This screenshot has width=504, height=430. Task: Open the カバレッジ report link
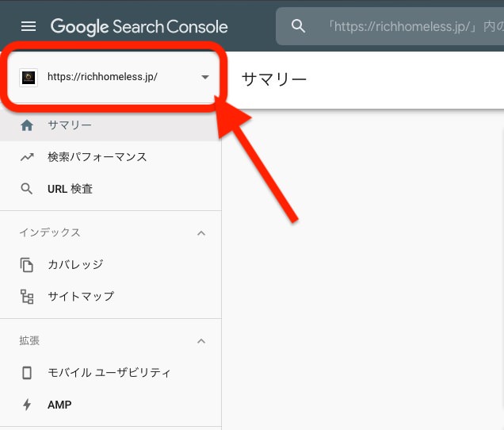75,265
